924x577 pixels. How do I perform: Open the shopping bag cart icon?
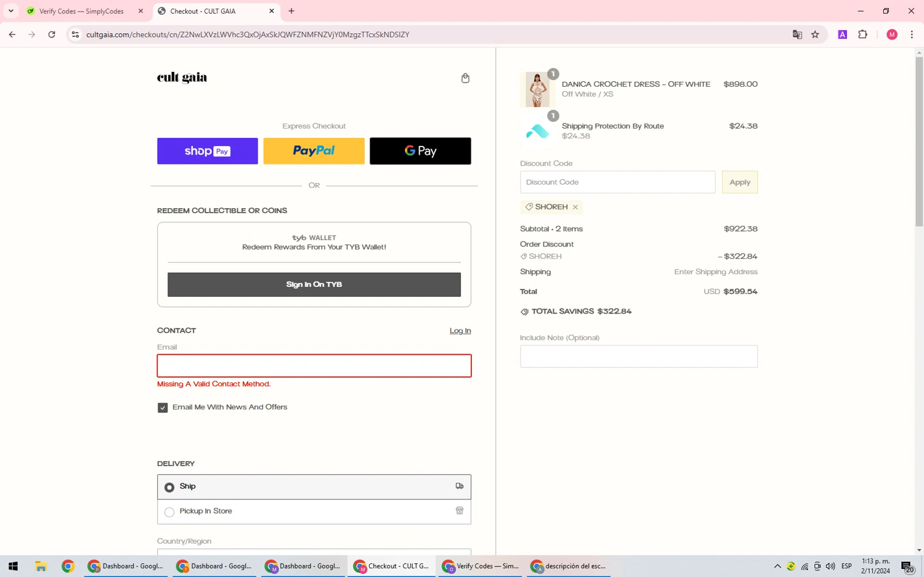[x=465, y=78]
